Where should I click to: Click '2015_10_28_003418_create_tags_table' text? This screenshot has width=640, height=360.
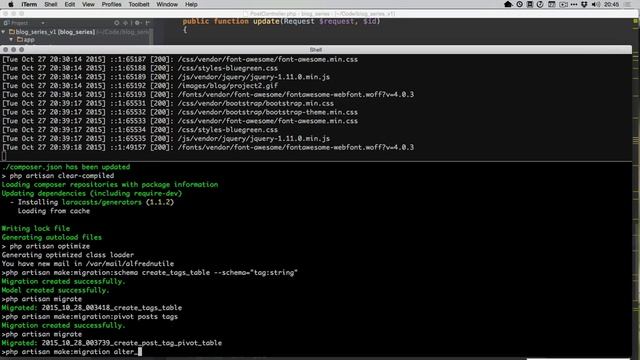pyautogui.click(x=111, y=307)
